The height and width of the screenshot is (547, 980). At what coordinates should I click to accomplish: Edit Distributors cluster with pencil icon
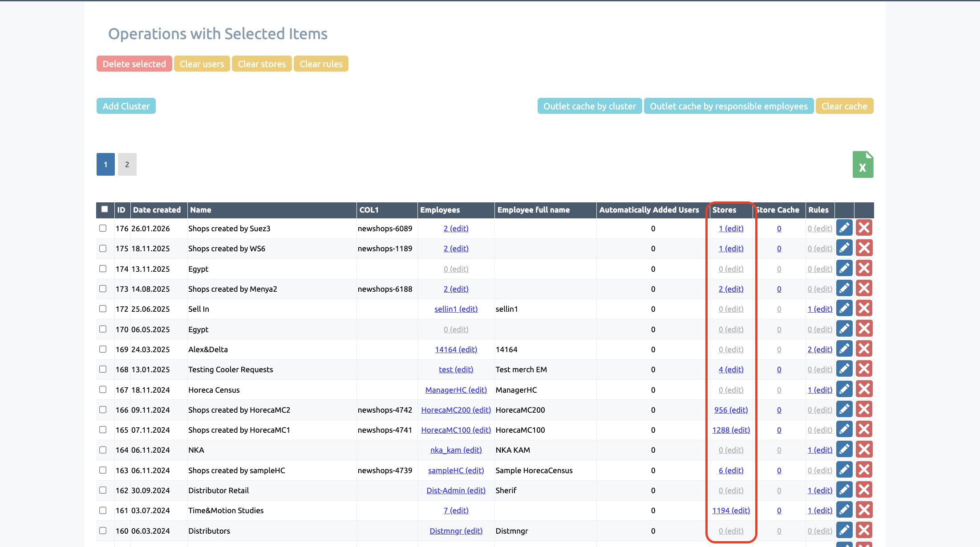[x=844, y=530]
